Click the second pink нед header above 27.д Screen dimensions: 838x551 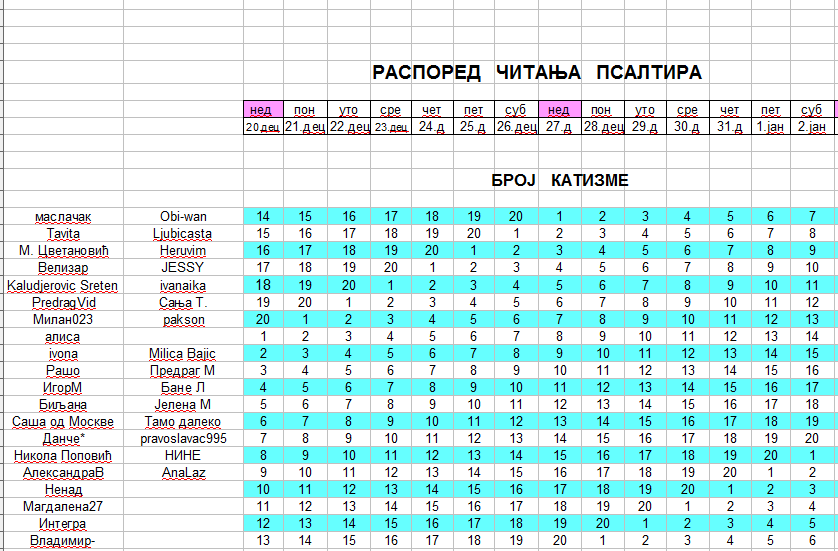click(560, 110)
